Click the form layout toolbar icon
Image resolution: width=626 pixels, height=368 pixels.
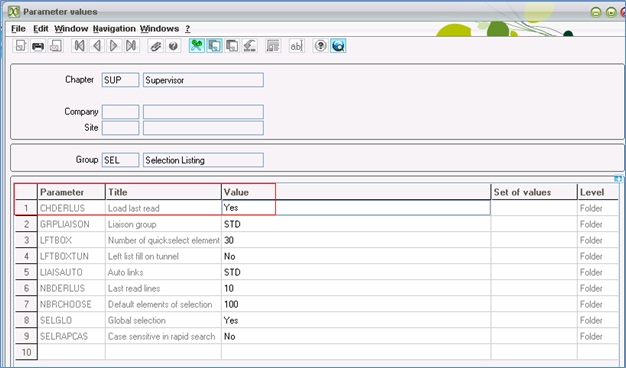(273, 46)
